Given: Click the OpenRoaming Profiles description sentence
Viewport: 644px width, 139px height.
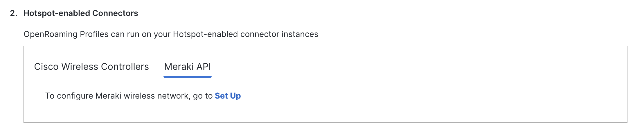Looking at the screenshot, I should pos(171,34).
